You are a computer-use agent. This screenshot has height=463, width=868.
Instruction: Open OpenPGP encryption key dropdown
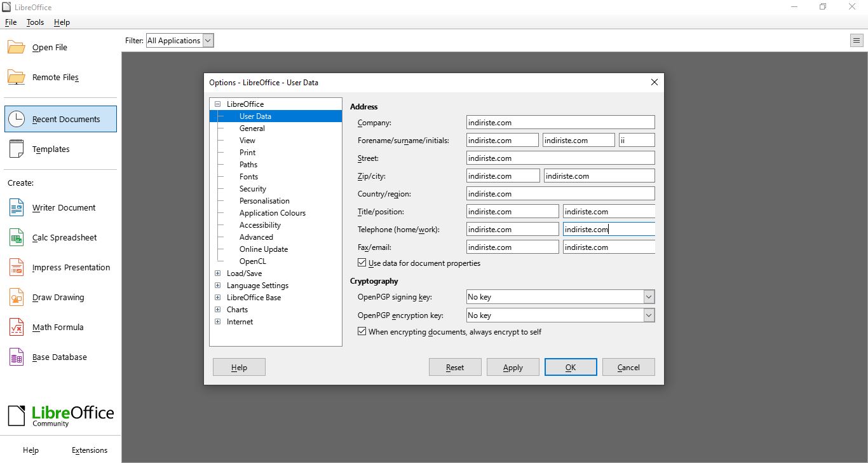point(560,315)
